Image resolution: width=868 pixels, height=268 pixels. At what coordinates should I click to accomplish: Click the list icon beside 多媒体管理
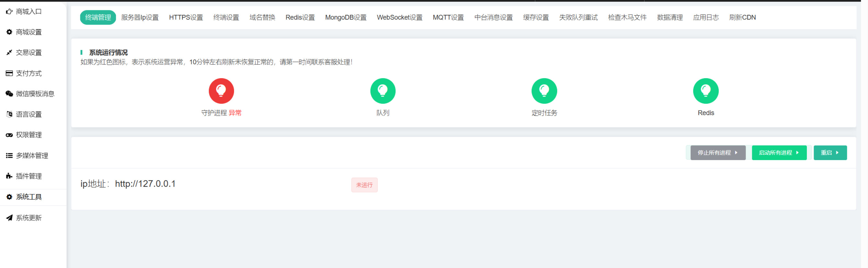coord(9,156)
